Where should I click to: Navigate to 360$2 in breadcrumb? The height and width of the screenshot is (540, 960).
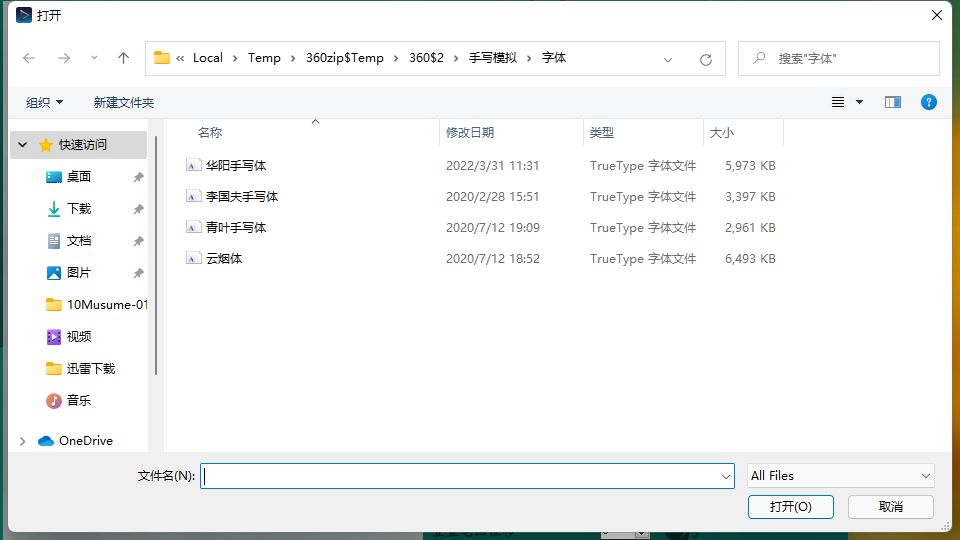(426, 58)
